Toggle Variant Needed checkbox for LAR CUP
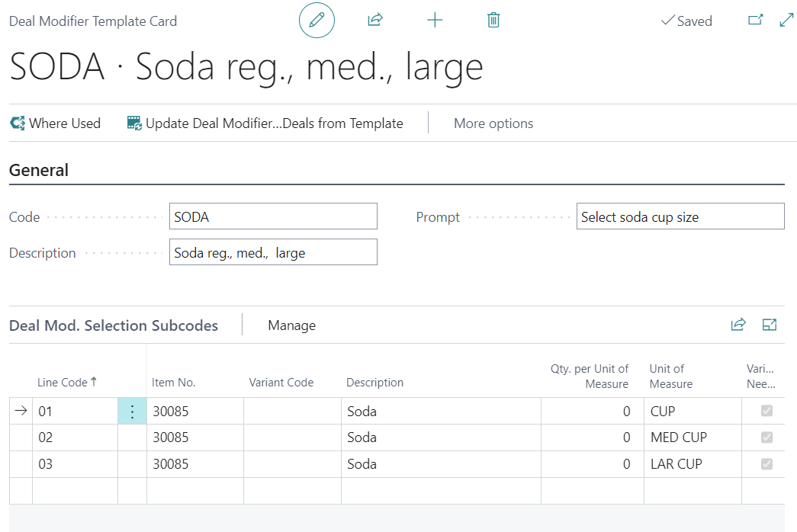The height and width of the screenshot is (532, 797). (x=766, y=464)
